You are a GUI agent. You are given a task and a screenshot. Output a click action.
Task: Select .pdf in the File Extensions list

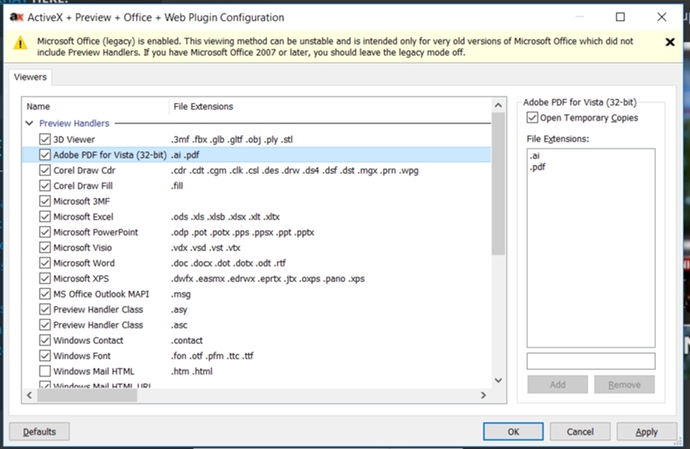tap(537, 167)
